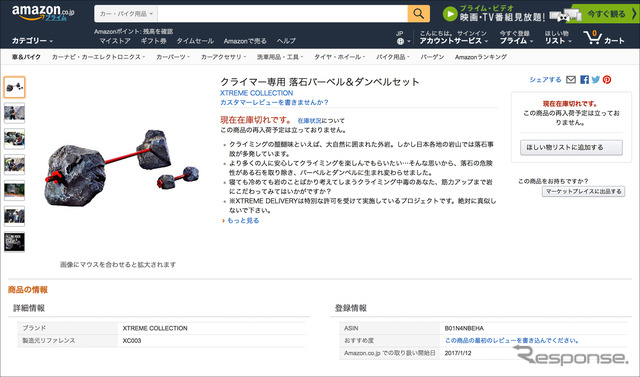This screenshot has width=640, height=377.
Task: Click カスタマーレビューを書きませんか? link
Action: click(274, 102)
